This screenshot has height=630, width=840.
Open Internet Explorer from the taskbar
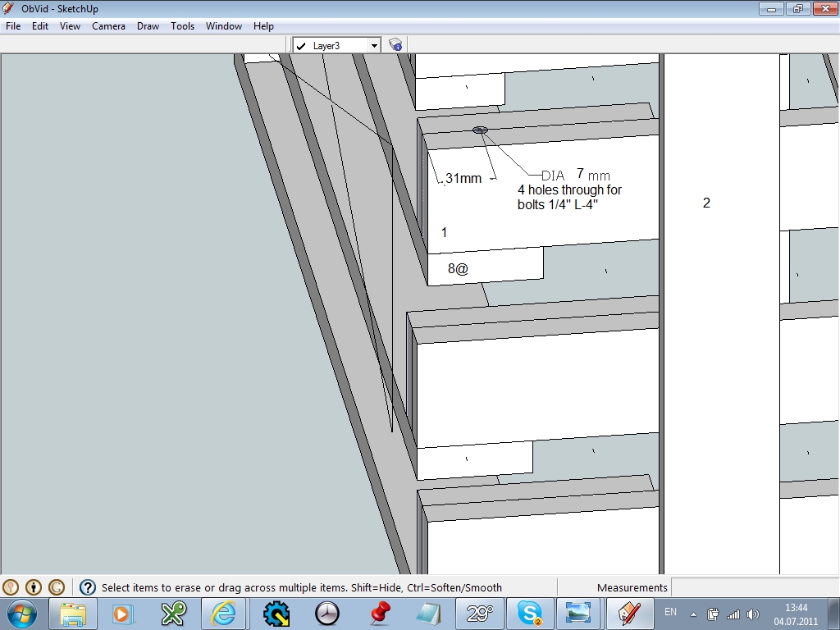click(225, 614)
